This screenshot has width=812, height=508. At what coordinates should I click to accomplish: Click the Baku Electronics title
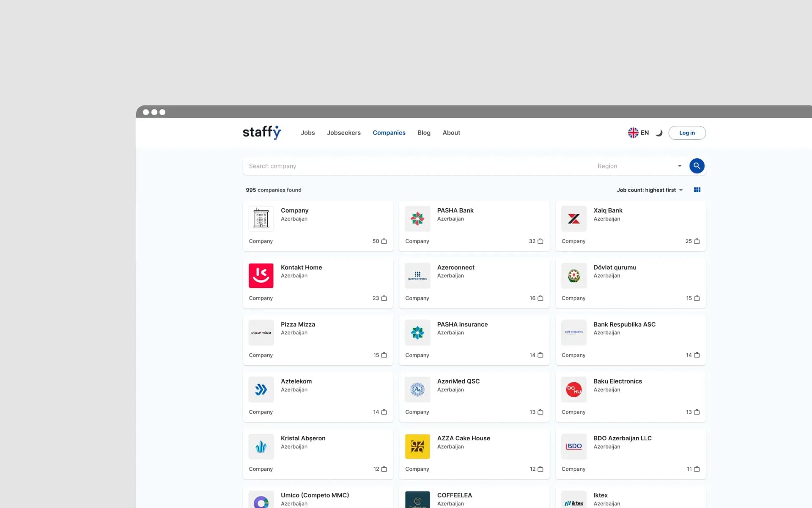coord(617,381)
